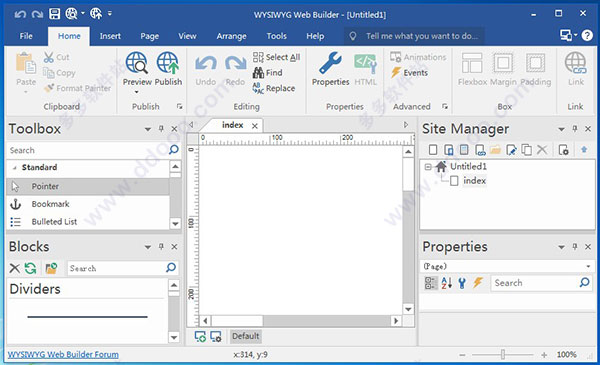Viewport: 600px width, 365px height.
Task: Click the Flexbox layout icon
Action: 472,69
